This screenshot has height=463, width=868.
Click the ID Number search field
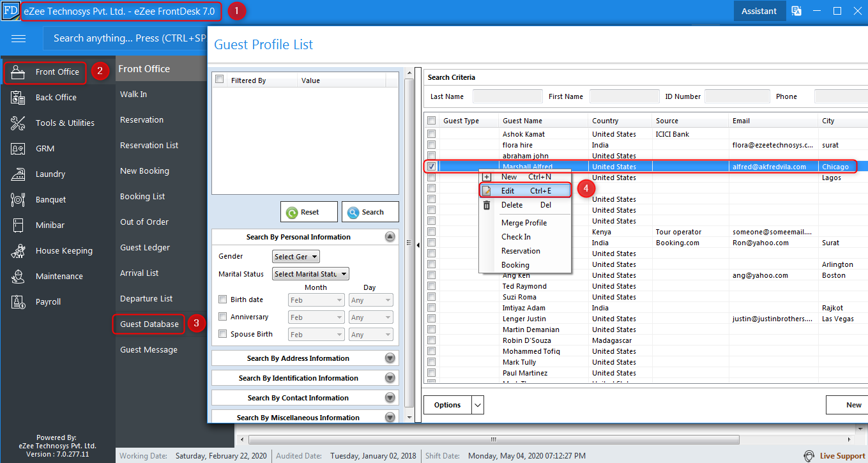click(737, 96)
